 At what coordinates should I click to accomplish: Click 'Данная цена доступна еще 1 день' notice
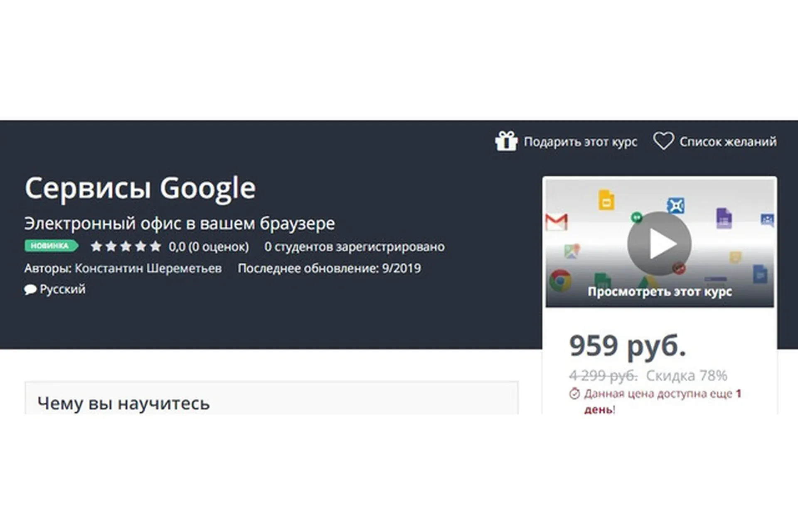tap(663, 401)
